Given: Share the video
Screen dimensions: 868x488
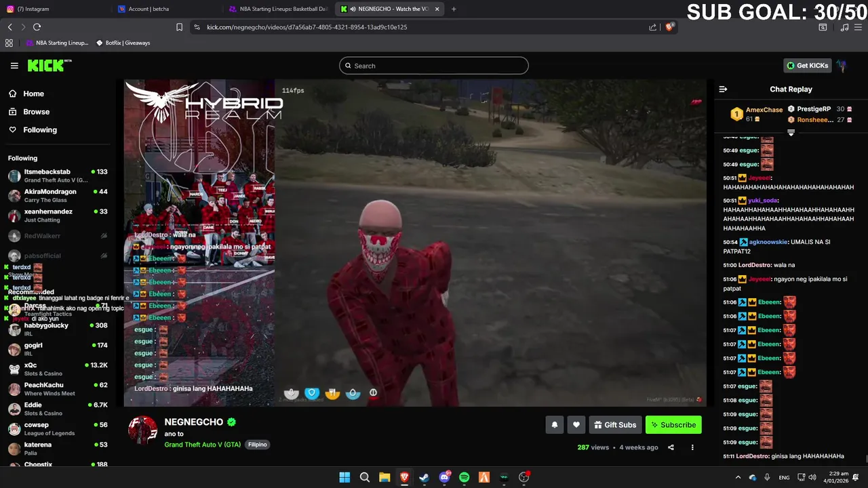Looking at the screenshot, I should click(x=671, y=447).
